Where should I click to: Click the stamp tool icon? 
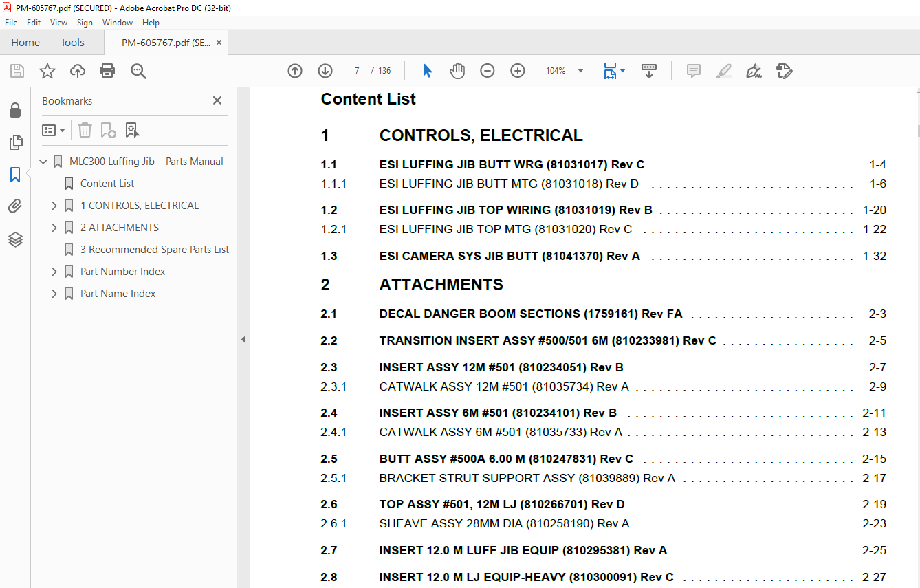click(x=784, y=71)
